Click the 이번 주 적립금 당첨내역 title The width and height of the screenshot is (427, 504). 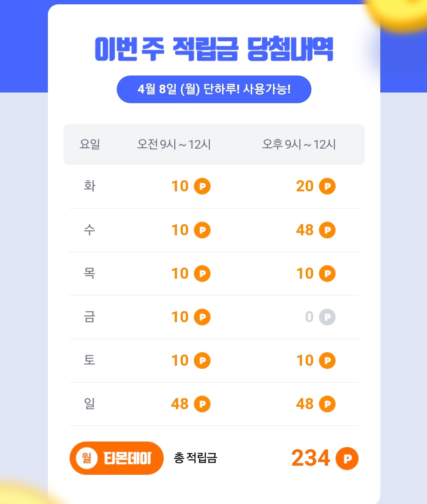(x=214, y=49)
